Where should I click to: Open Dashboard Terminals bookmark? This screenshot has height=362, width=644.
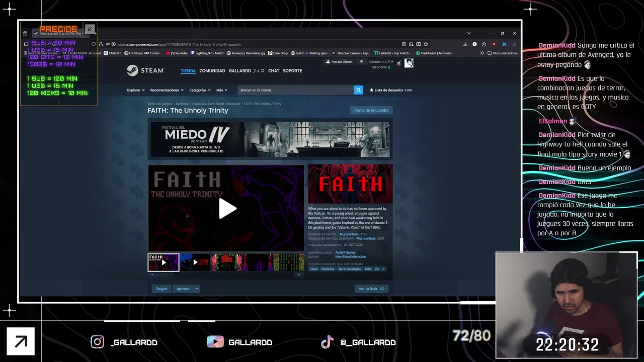pos(434,53)
